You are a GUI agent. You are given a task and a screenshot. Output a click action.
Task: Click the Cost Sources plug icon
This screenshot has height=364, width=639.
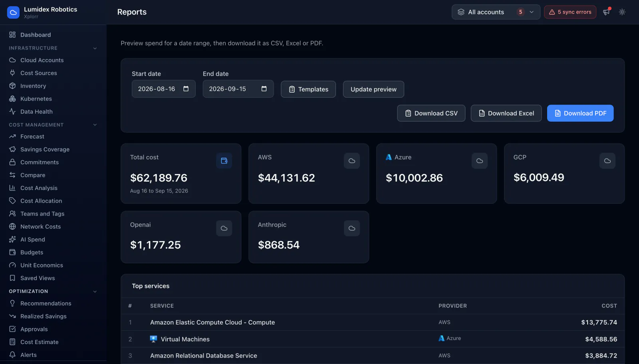click(x=12, y=73)
